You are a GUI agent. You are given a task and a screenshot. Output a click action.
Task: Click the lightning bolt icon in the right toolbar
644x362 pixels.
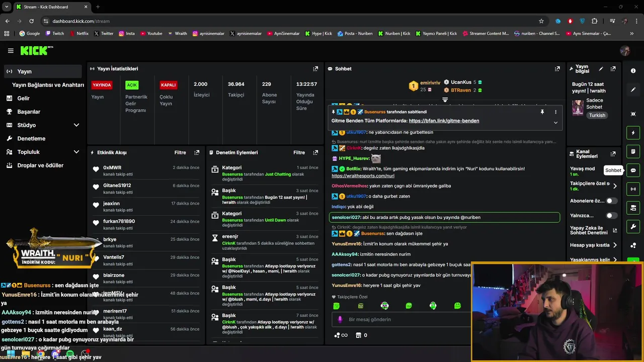click(633, 133)
